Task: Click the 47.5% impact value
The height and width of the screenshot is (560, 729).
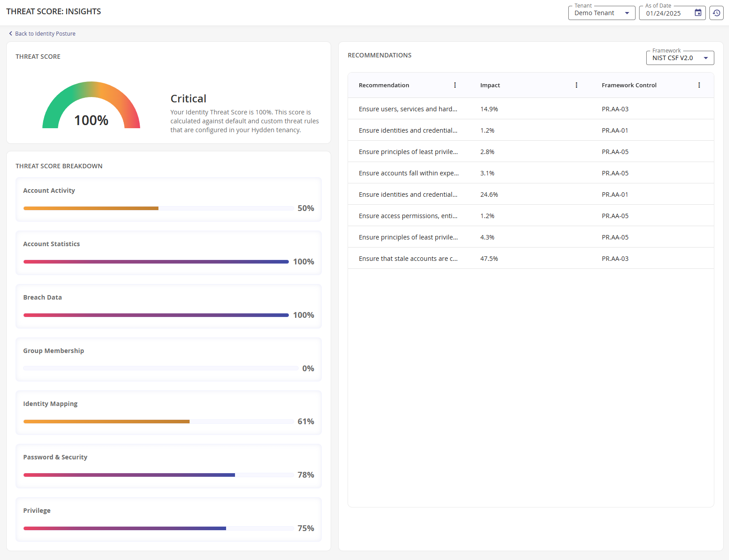Action: point(489,259)
